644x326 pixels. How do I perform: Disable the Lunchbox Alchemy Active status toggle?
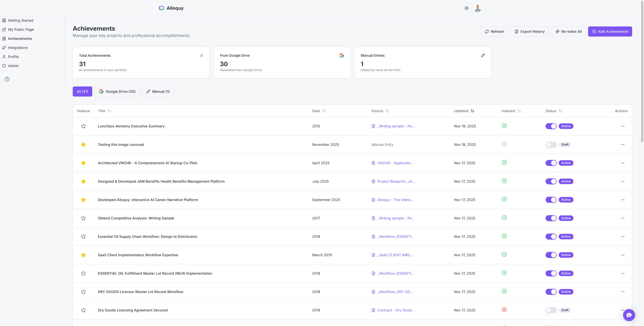coord(551,126)
